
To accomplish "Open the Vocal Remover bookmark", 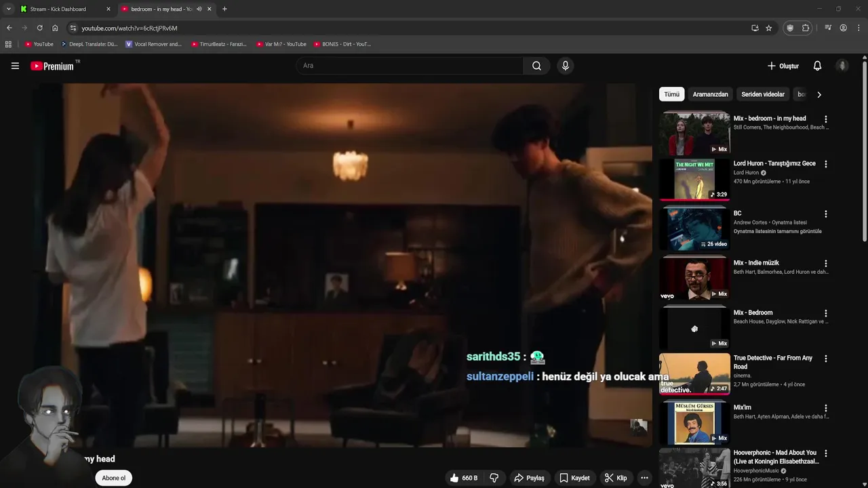I will (154, 44).
